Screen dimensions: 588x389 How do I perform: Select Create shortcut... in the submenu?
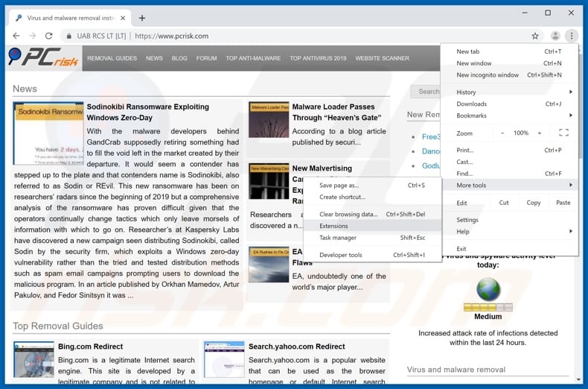click(x=372, y=197)
